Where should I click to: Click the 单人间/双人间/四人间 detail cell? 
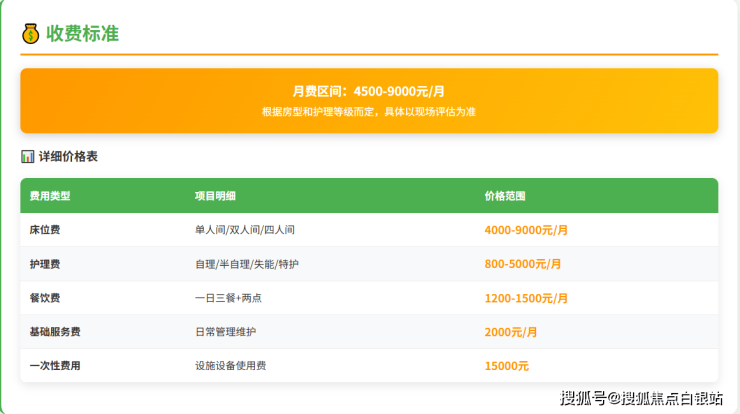point(245,230)
